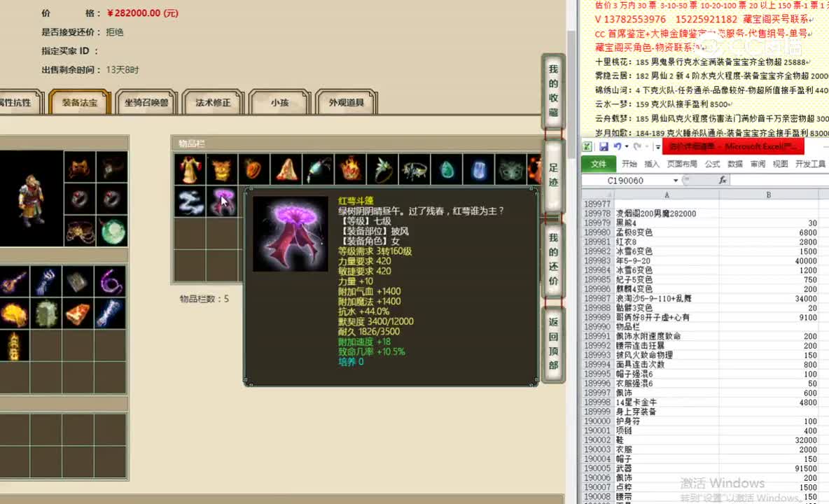Select Excel column A header
The image size is (829, 504).
coord(666,195)
